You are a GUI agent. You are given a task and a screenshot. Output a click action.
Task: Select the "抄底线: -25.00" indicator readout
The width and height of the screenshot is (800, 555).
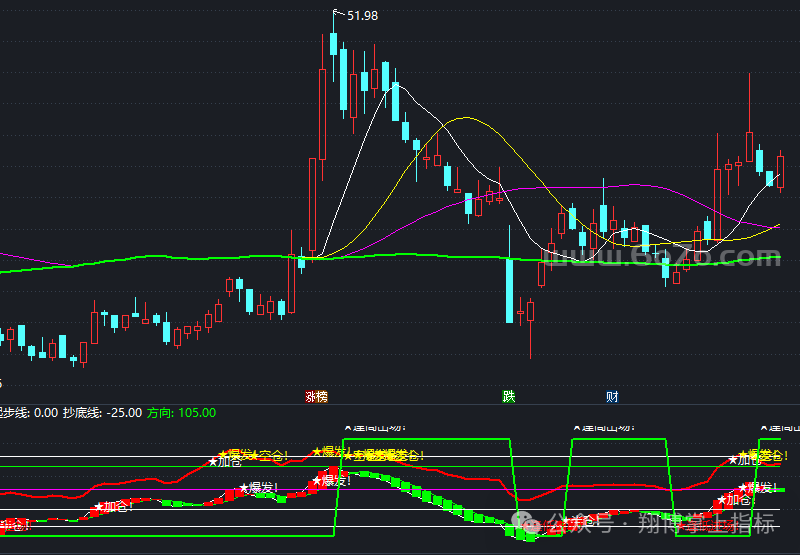pos(101,412)
